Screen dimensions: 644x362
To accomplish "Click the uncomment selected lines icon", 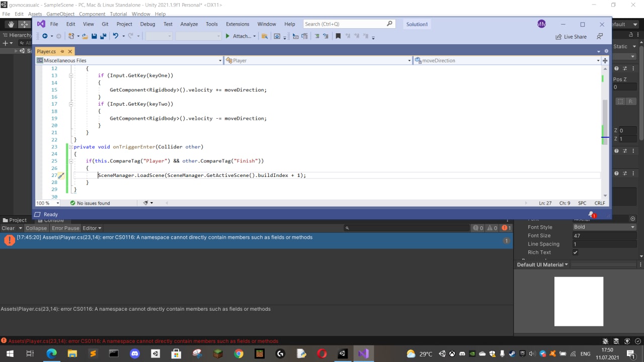I will click(326, 36).
